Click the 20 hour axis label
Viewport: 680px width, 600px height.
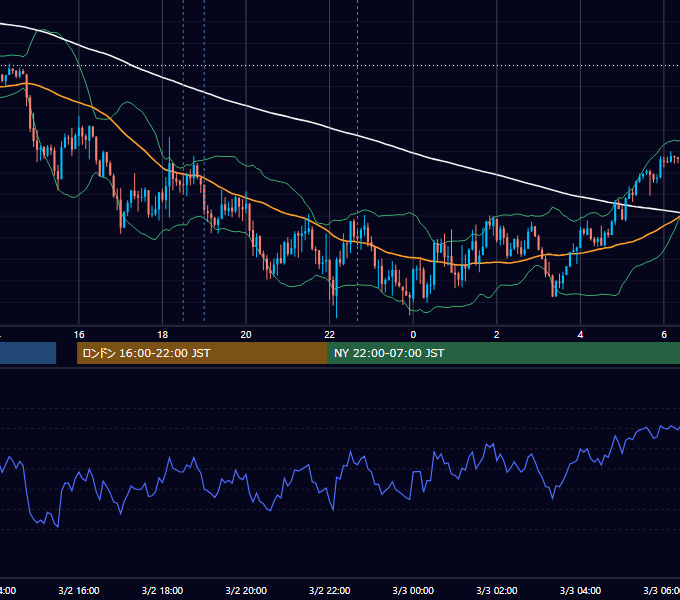tap(246, 335)
